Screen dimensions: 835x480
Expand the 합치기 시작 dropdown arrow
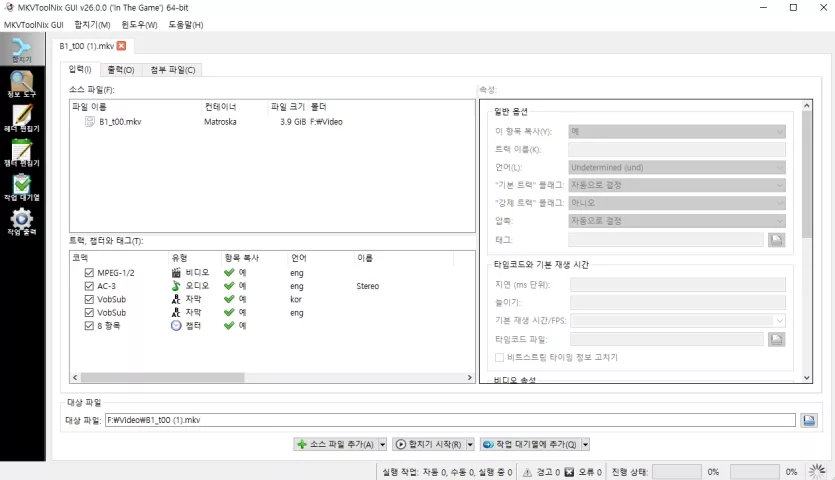pyautogui.click(x=470, y=444)
